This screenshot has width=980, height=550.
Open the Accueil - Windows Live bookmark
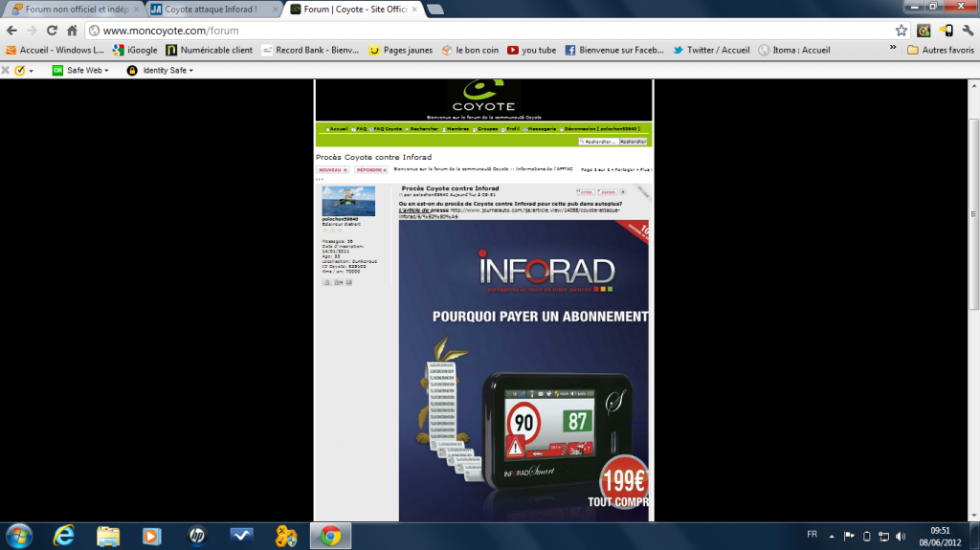pyautogui.click(x=55, y=50)
